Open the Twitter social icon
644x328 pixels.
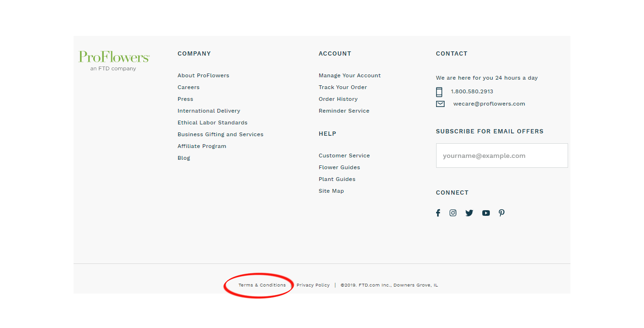(x=469, y=213)
